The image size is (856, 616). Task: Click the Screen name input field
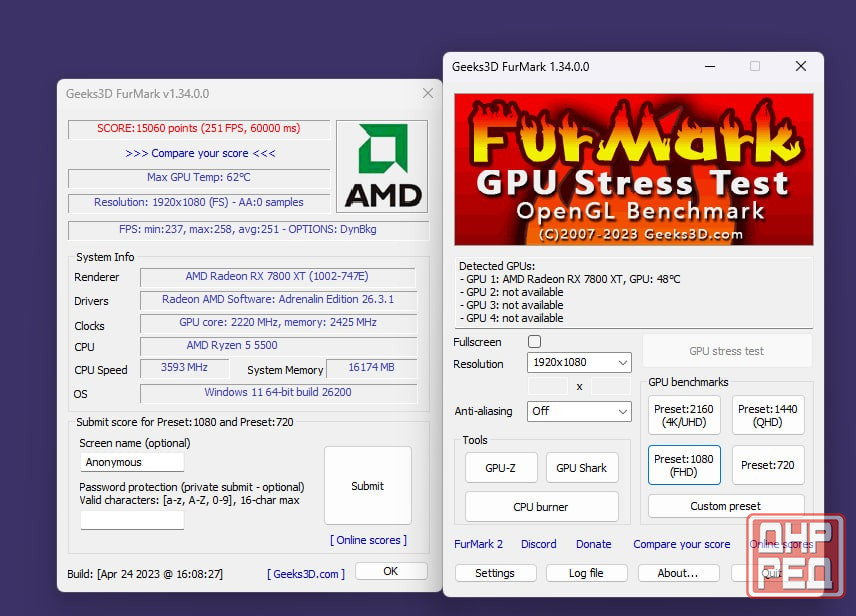132,462
